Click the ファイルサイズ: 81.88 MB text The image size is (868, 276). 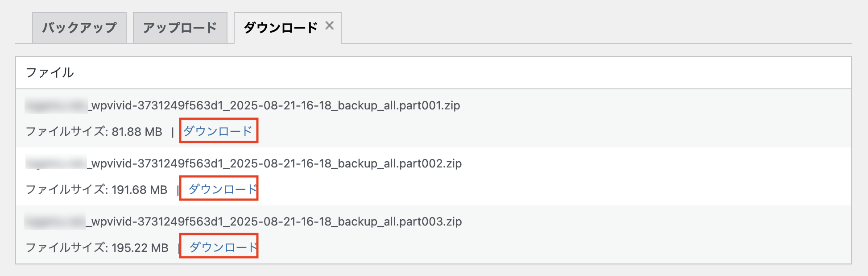point(94,132)
